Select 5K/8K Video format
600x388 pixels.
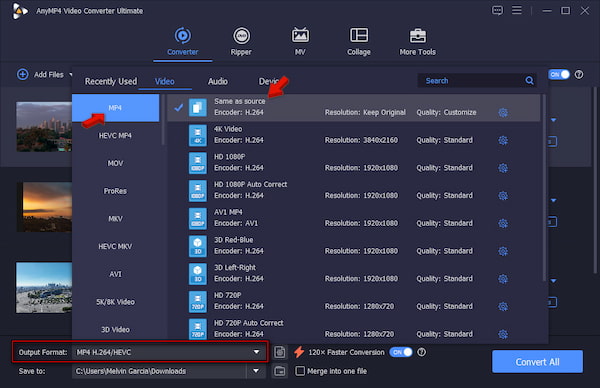coord(115,302)
